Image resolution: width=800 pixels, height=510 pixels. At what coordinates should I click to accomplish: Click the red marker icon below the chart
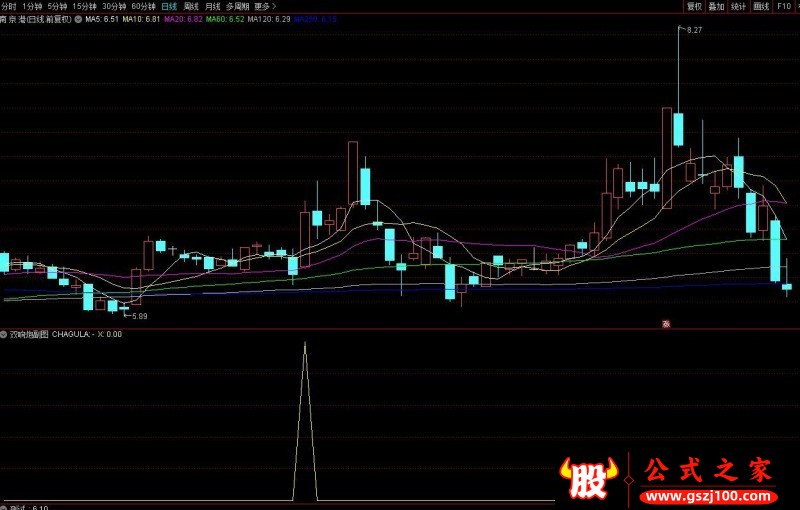coord(666,323)
